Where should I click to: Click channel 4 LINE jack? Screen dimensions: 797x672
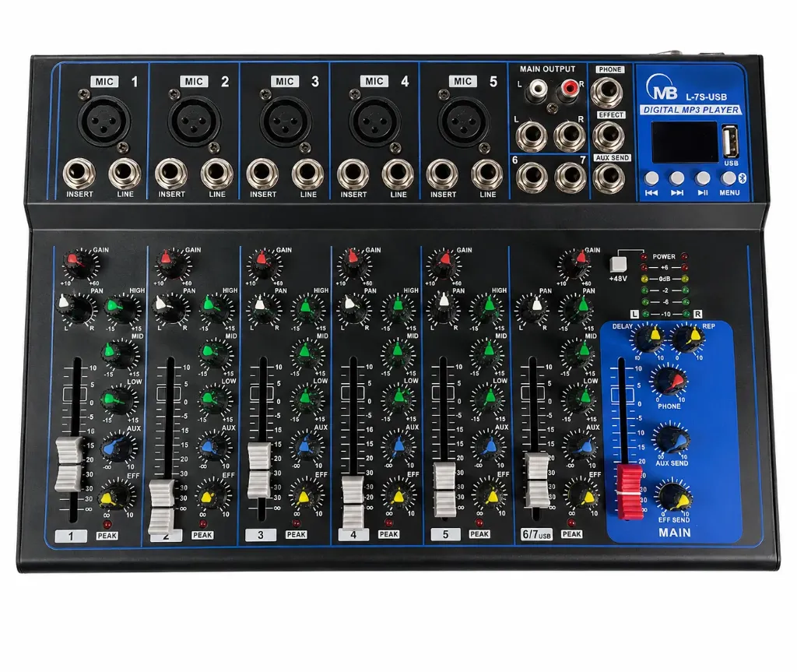[x=398, y=174]
